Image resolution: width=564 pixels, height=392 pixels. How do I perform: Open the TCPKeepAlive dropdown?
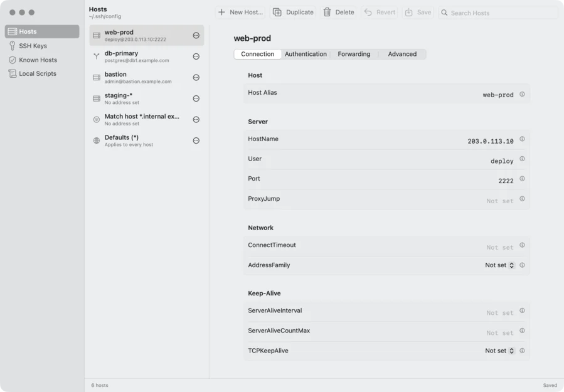click(x=499, y=351)
